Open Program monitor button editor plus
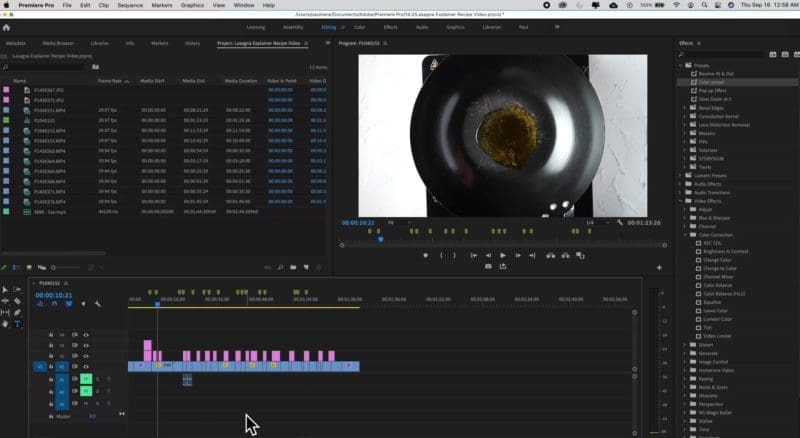The width and height of the screenshot is (800, 438). (x=659, y=267)
